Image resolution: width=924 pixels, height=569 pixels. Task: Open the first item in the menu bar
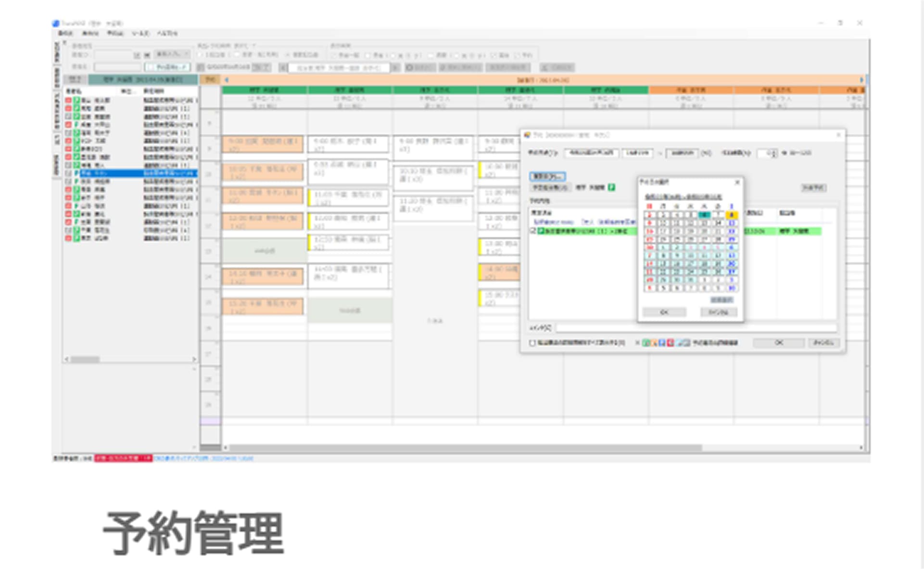65,33
